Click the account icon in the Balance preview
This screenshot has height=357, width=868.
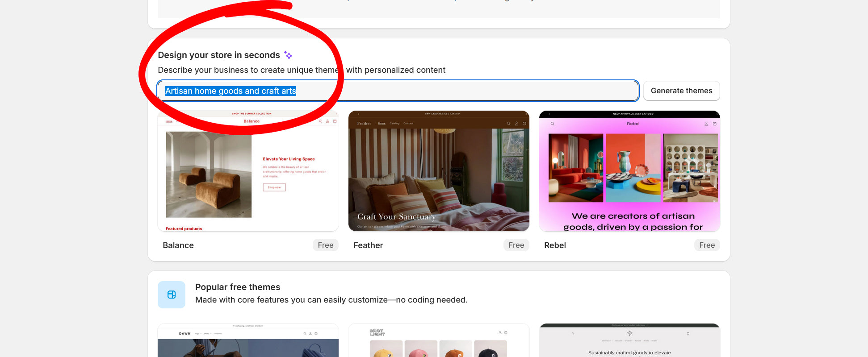point(327,121)
